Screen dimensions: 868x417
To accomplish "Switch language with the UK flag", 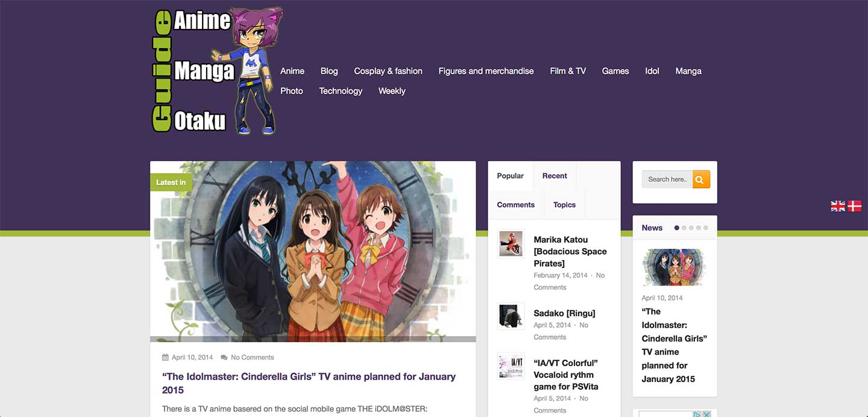I will tap(838, 206).
